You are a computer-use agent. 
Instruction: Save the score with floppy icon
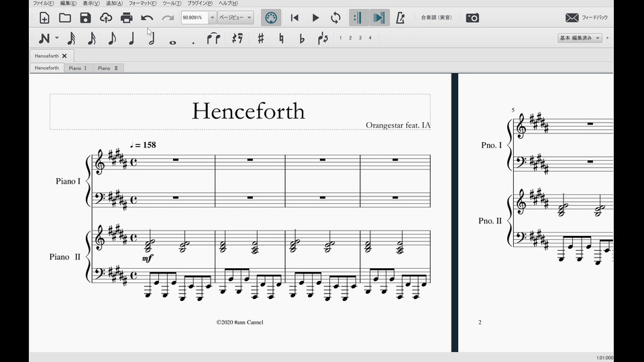[x=85, y=17]
